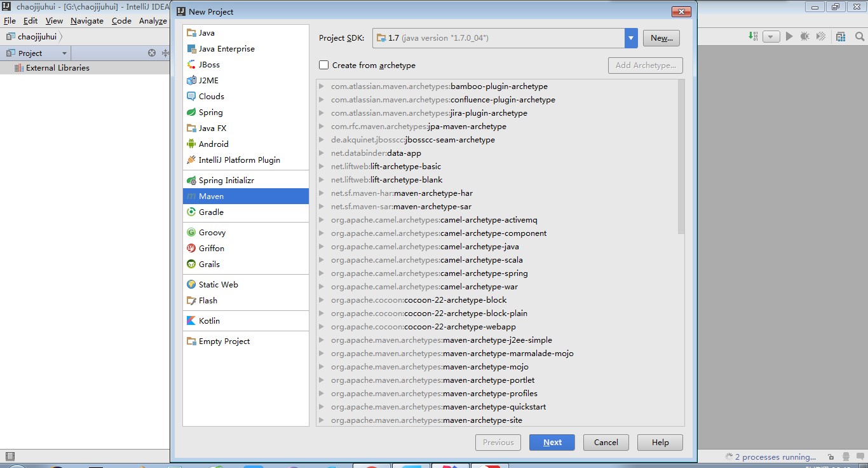Select Empty Project option
This screenshot has height=468, width=868.
pos(245,341)
